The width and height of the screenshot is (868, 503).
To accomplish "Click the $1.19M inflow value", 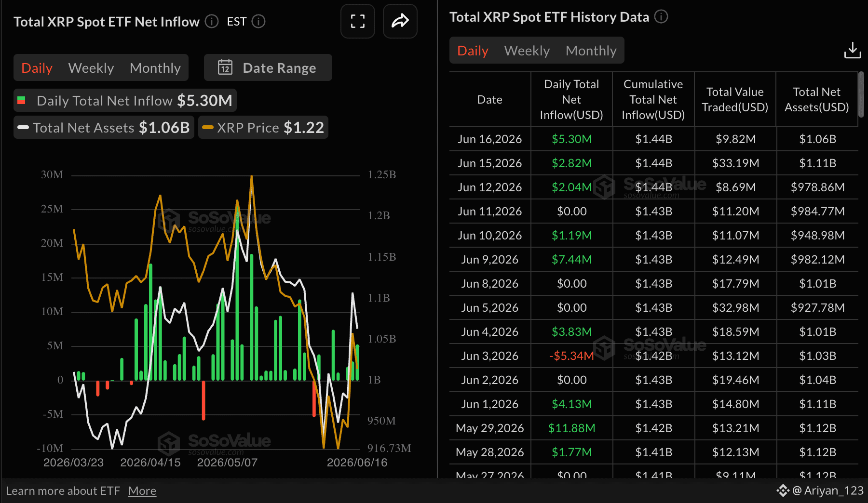I will tap(572, 236).
